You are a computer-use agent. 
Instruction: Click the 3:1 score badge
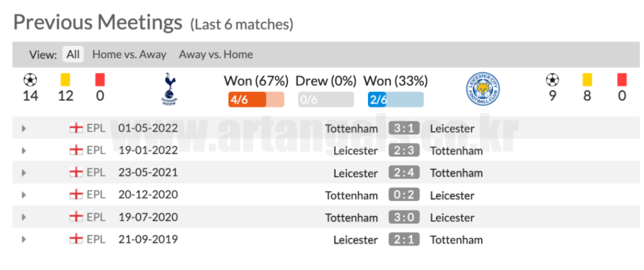coord(404,129)
